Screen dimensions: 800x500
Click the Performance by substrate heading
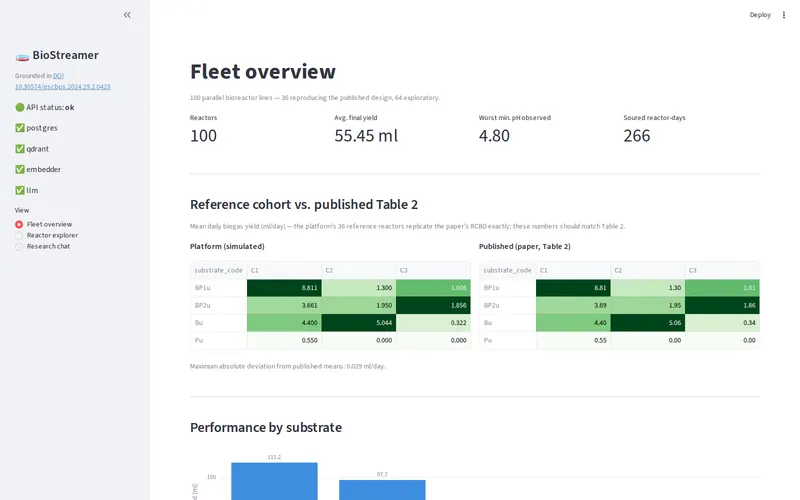[266, 427]
